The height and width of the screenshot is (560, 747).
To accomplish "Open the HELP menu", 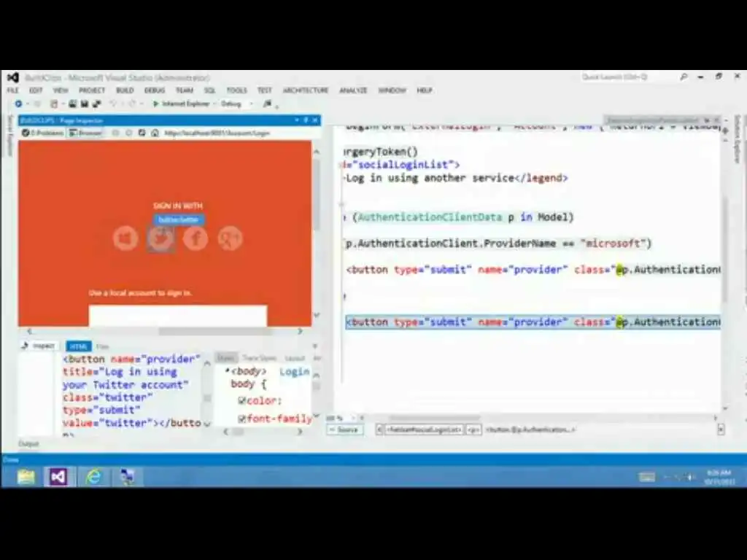I will tap(425, 90).
